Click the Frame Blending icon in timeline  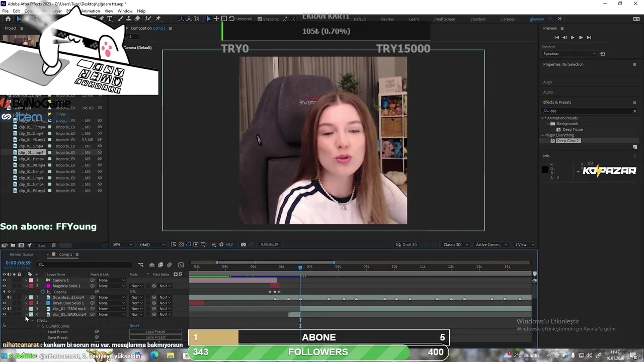coord(160,265)
